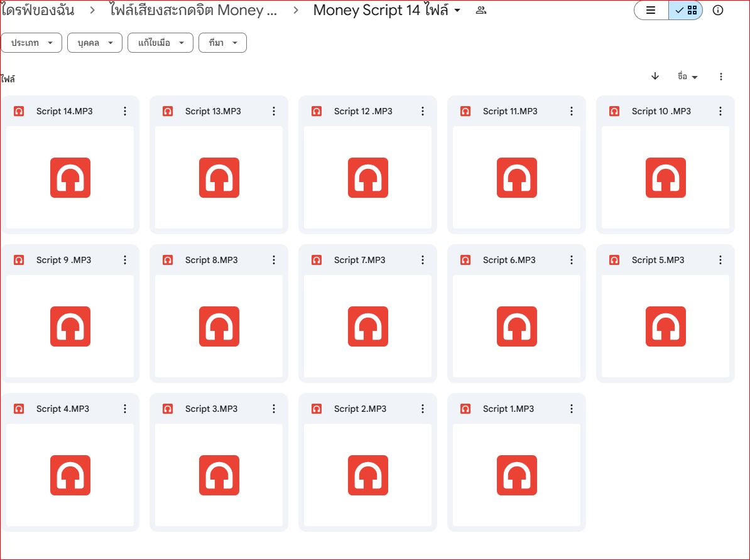Click audio icon beside Script 5.MP3 title

[614, 260]
